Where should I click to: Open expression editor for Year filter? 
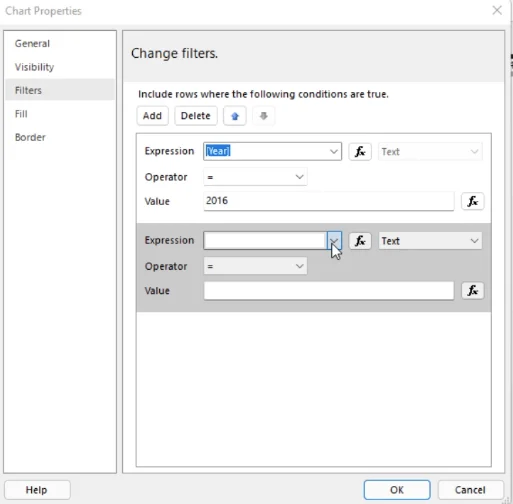[360, 152]
